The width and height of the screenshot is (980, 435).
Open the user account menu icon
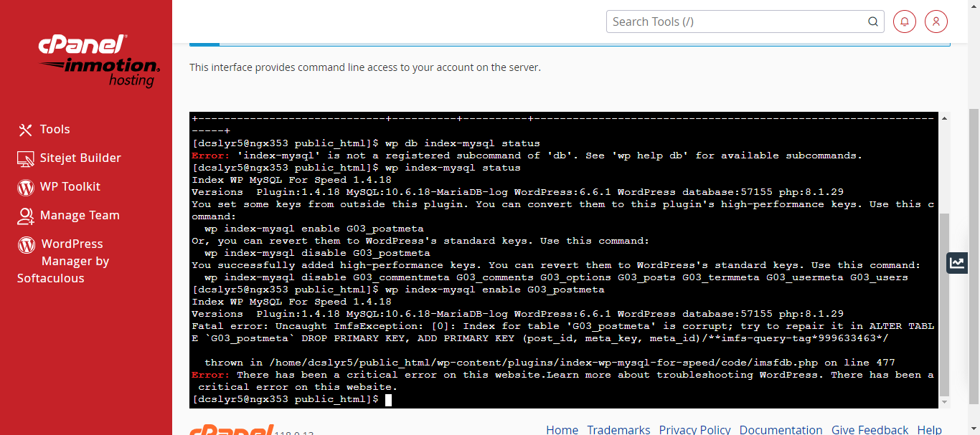[936, 21]
